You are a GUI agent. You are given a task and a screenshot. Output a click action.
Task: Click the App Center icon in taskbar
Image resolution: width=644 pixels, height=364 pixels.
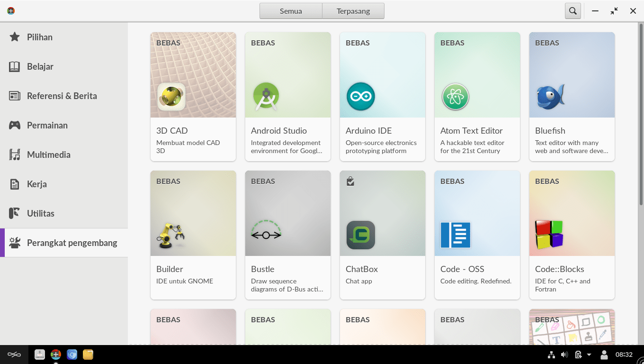pos(56,355)
